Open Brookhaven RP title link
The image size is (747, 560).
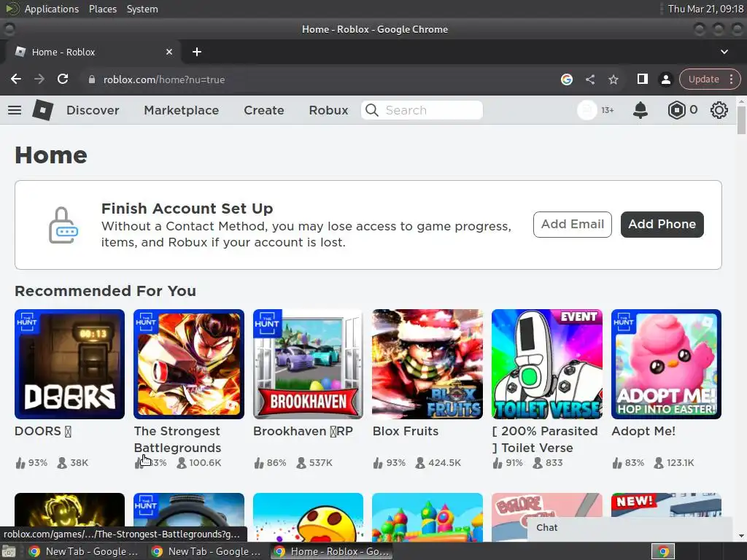[x=303, y=432]
